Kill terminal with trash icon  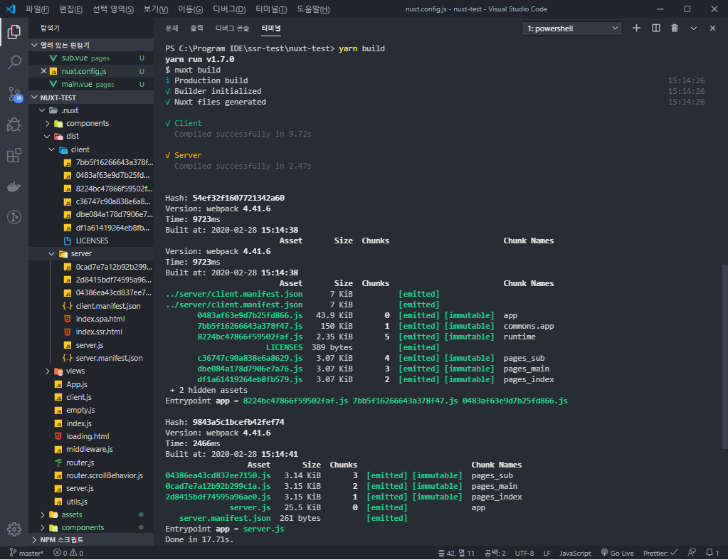pyautogui.click(x=675, y=28)
